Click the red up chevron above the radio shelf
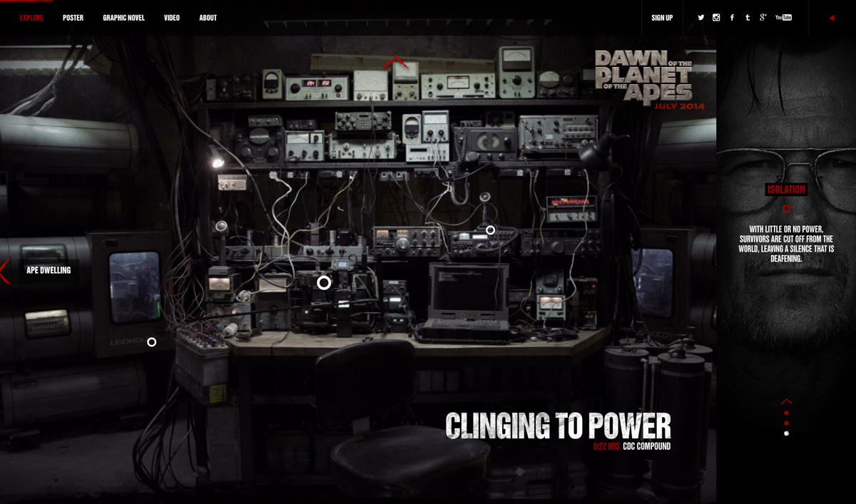Viewport: 856px width, 504px height. point(396,63)
